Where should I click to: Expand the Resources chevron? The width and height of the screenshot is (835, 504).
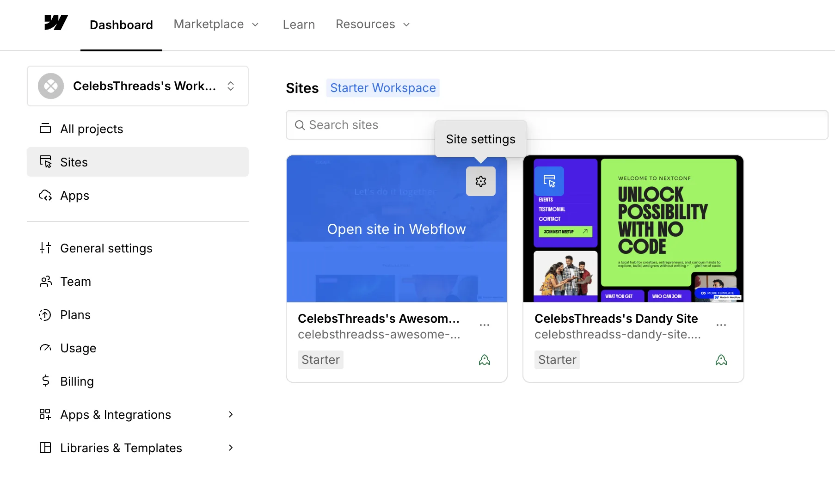[406, 25]
